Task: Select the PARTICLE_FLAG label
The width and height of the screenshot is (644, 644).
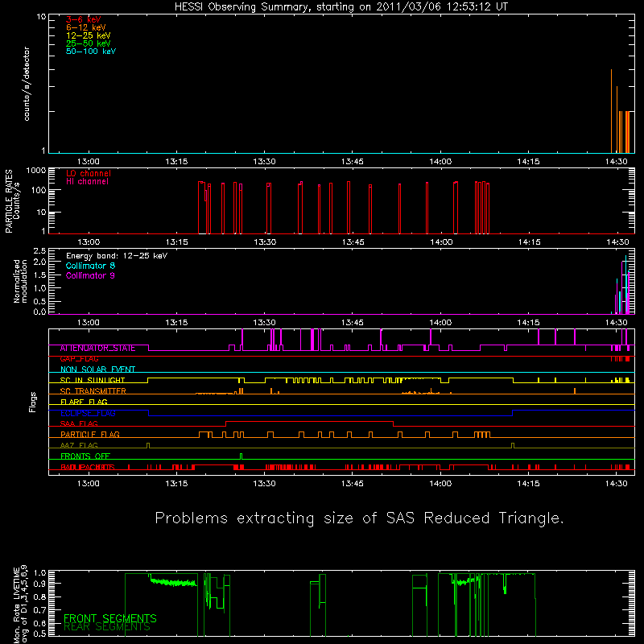Action: [90, 435]
